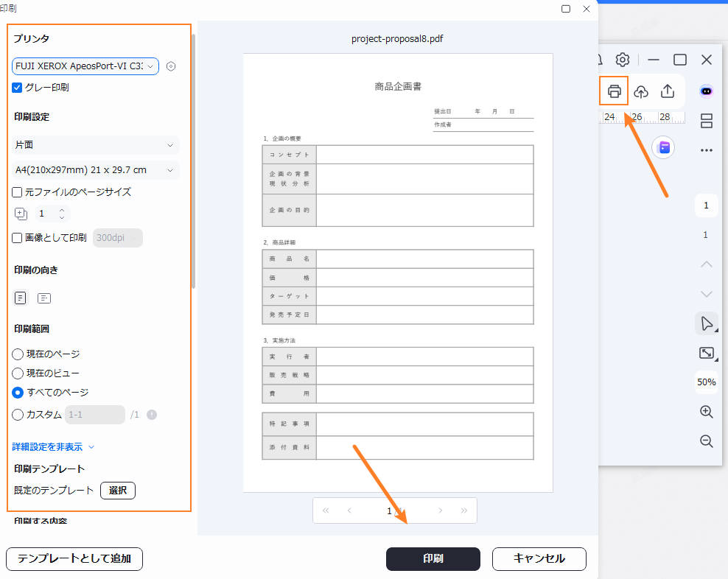The width and height of the screenshot is (728, 579).
Task: Open the FUJI XEROX printer dropdown
Action: pos(85,66)
